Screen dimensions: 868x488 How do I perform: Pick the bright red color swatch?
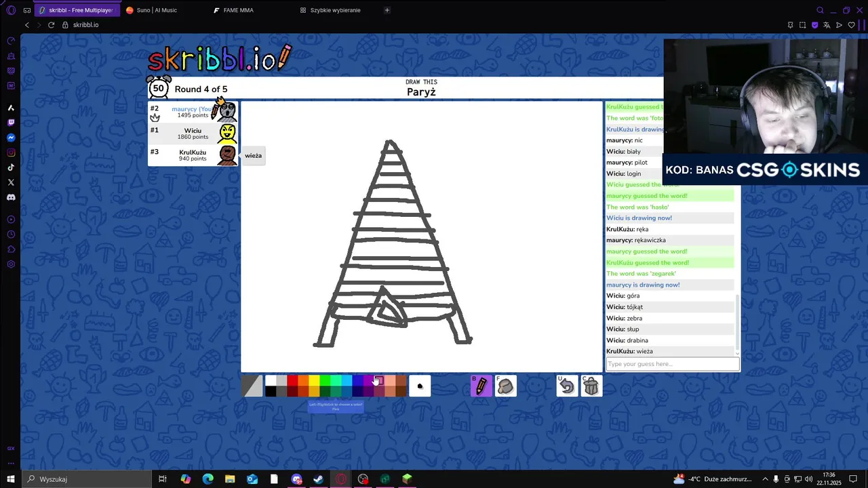292,380
